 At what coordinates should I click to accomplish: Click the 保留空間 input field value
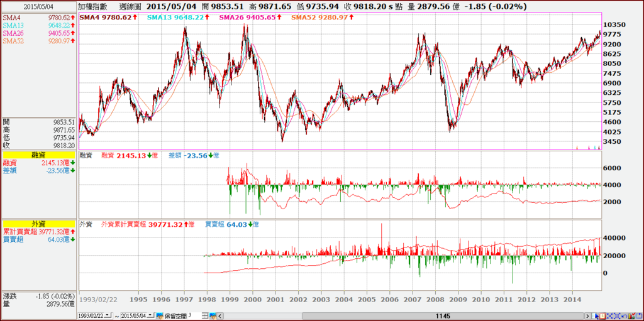pos(195,316)
